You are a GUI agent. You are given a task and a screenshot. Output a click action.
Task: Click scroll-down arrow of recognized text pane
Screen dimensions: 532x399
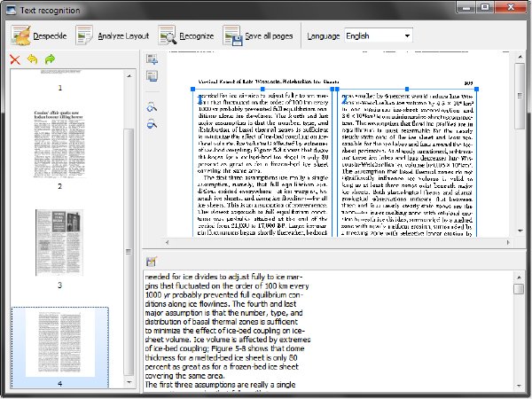(519, 386)
